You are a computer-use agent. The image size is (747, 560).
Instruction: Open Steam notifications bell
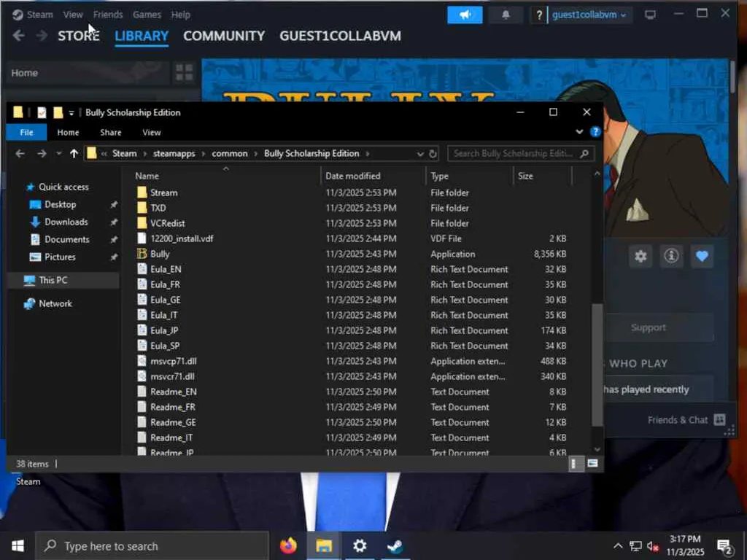pyautogui.click(x=506, y=15)
